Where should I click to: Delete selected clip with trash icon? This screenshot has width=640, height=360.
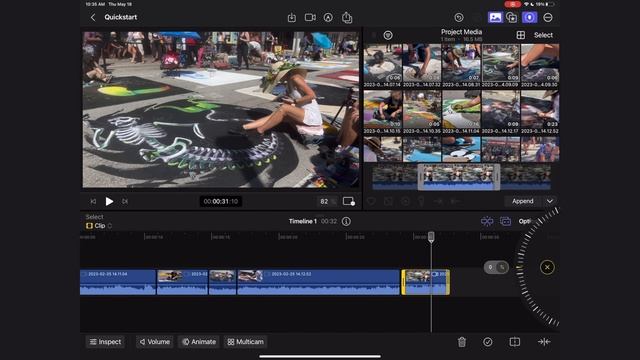[x=462, y=342]
